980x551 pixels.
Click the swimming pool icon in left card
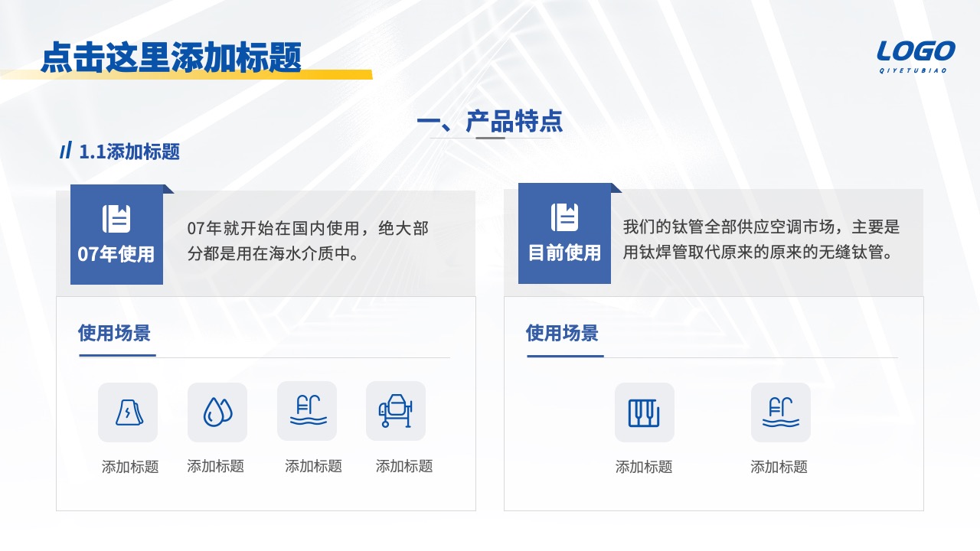click(x=307, y=411)
